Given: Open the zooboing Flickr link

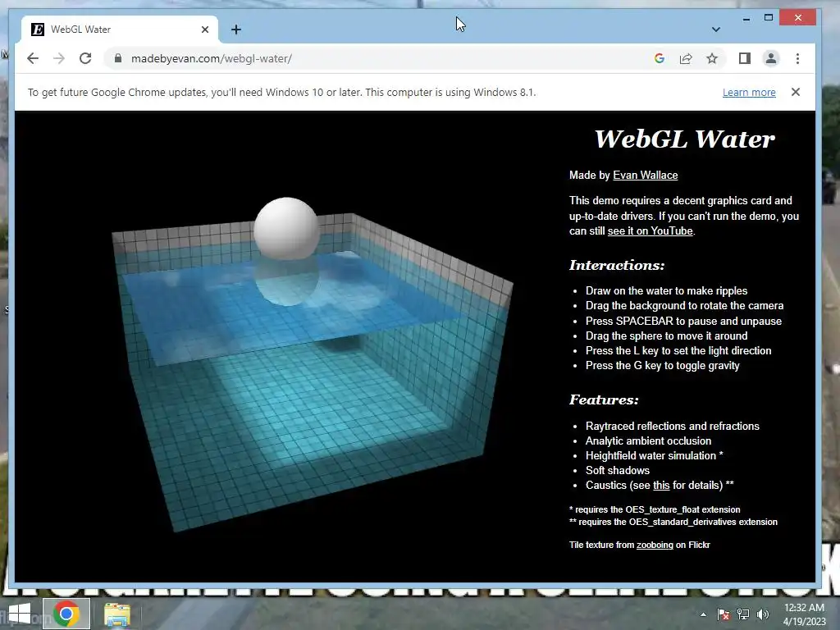Looking at the screenshot, I should (x=655, y=545).
